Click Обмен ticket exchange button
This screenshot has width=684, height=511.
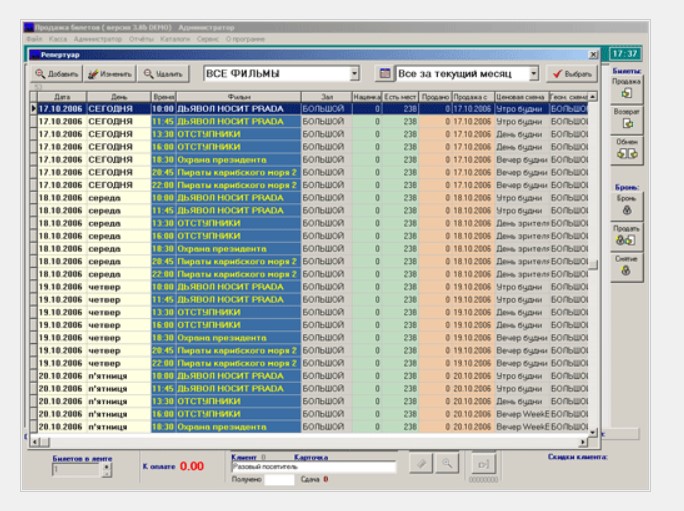[x=626, y=149]
